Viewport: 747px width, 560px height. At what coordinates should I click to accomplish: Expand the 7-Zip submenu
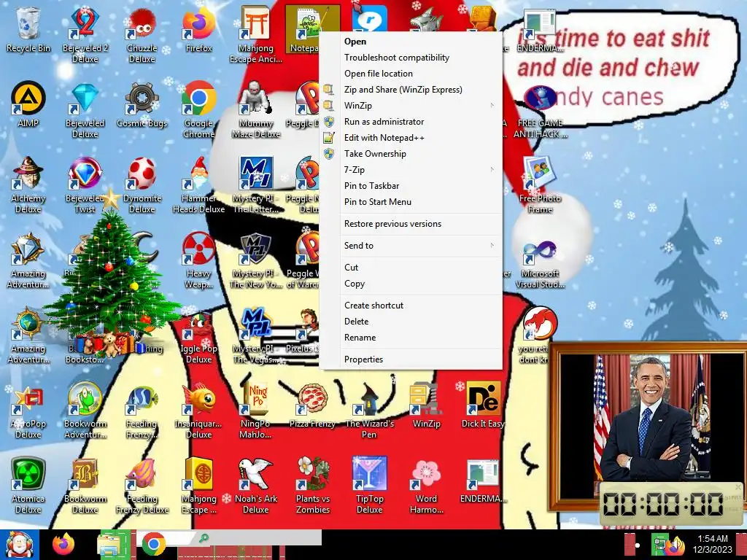411,169
